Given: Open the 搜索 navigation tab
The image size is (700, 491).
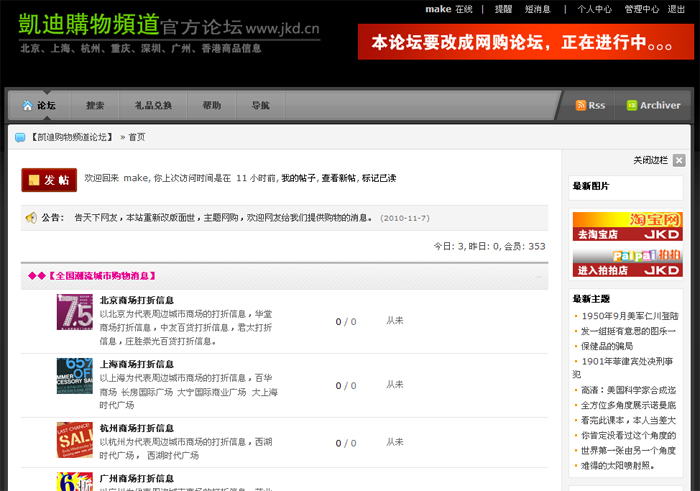Looking at the screenshot, I should pos(95,105).
